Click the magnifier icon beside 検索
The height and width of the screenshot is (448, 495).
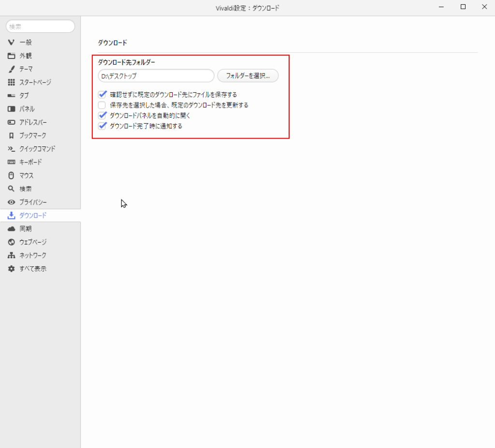pyautogui.click(x=12, y=189)
